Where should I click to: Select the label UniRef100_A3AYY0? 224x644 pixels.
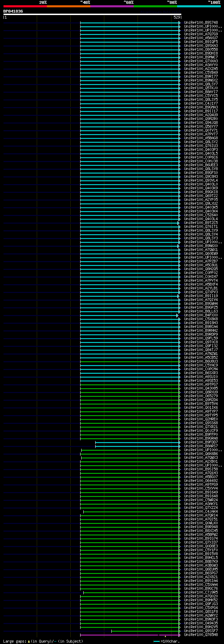(201, 65)
